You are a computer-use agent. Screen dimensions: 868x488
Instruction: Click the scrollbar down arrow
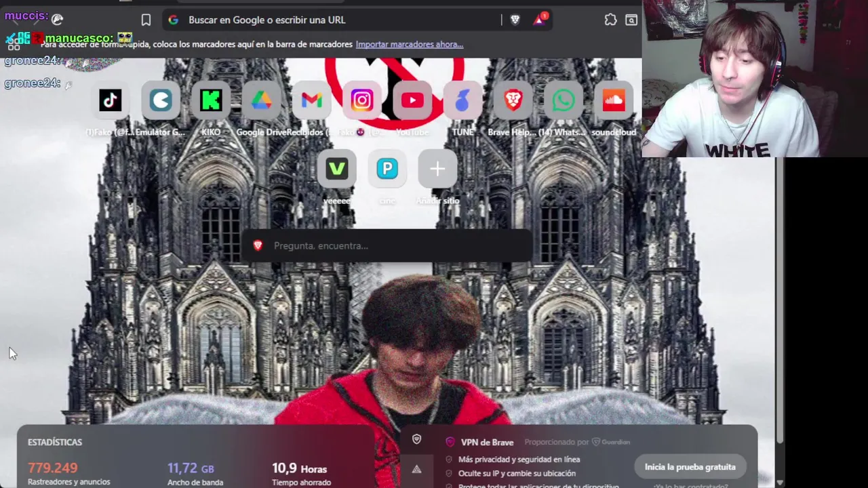click(780, 483)
